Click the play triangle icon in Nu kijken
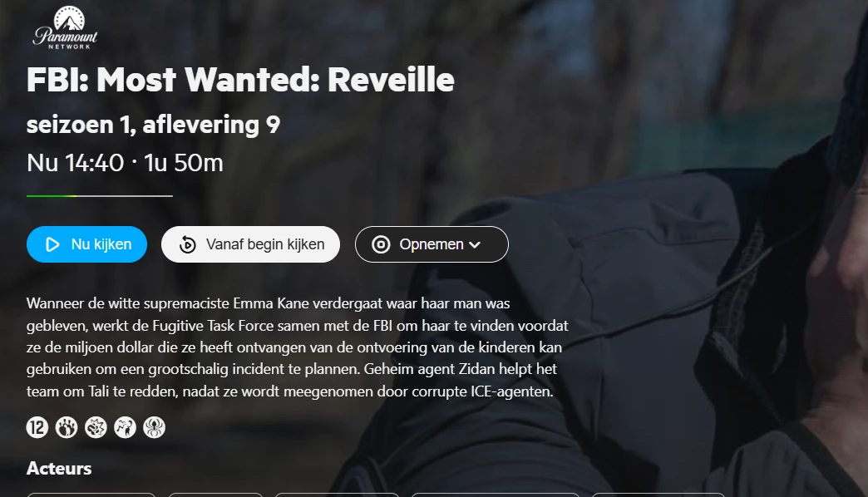 pyautogui.click(x=52, y=244)
